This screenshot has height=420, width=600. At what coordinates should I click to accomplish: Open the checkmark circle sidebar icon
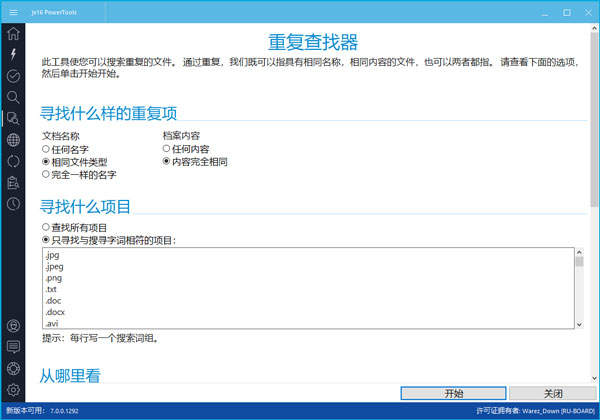point(13,76)
